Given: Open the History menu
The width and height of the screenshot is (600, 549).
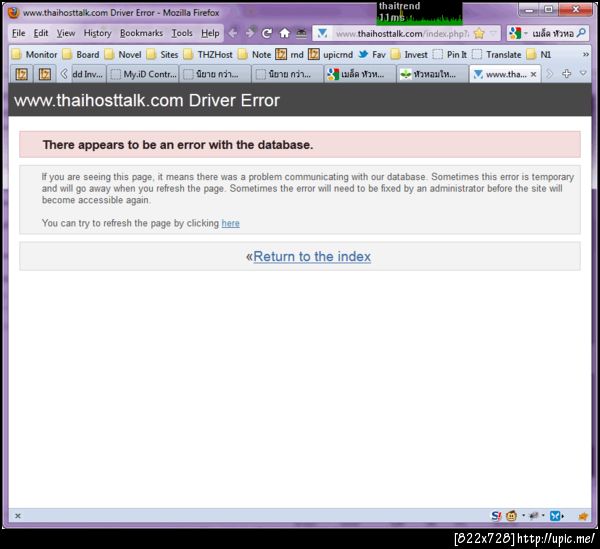Looking at the screenshot, I should coord(98,33).
